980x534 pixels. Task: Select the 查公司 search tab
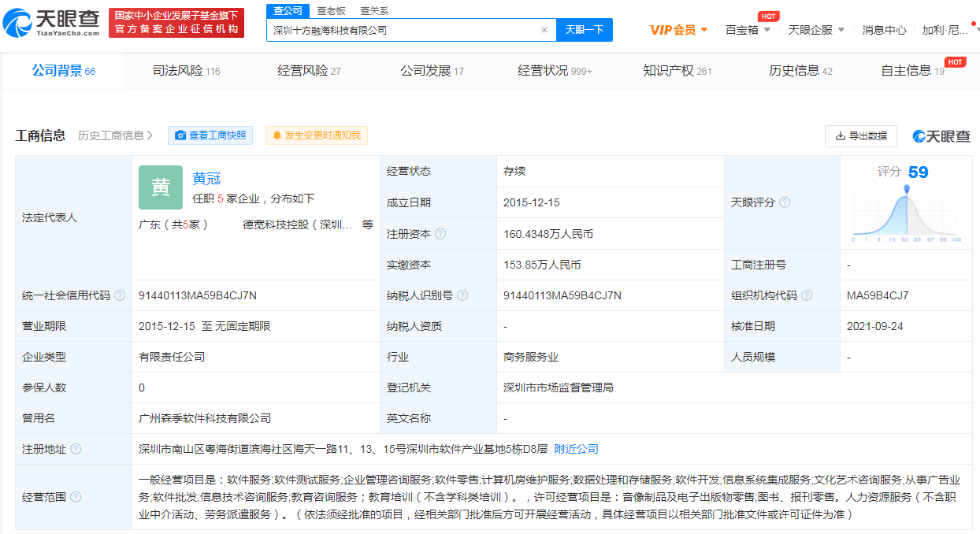click(x=288, y=11)
